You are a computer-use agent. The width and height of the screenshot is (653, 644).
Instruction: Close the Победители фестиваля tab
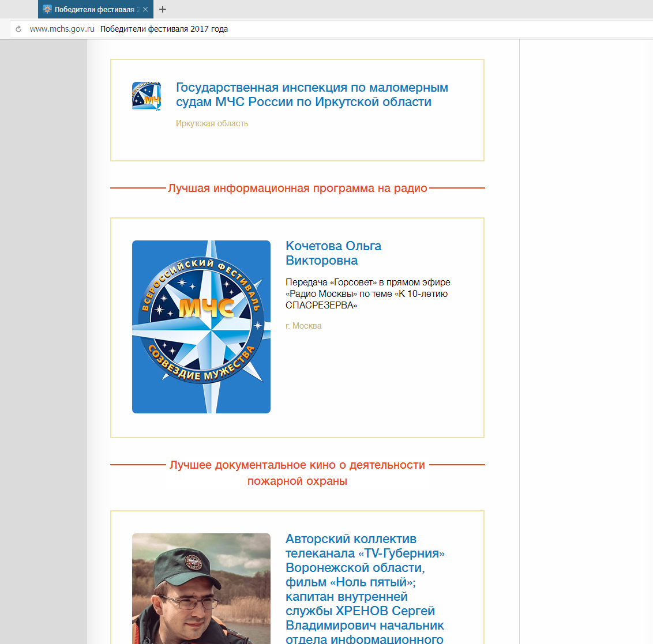145,9
